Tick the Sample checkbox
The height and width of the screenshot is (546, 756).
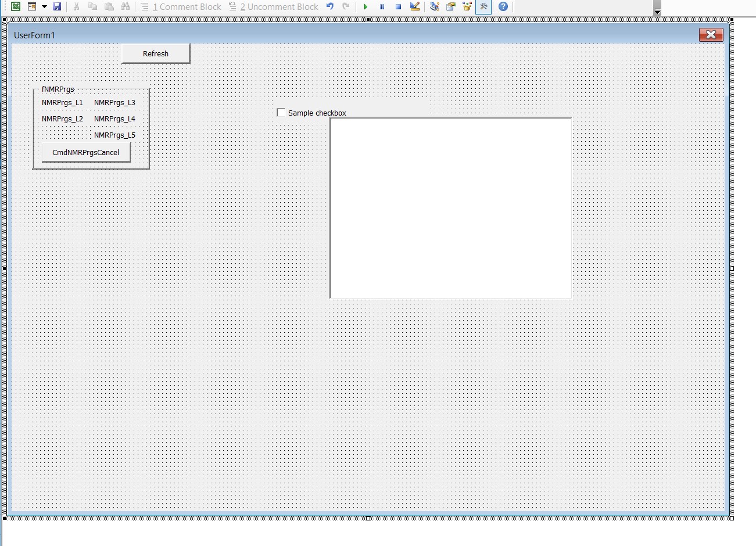[x=281, y=113]
